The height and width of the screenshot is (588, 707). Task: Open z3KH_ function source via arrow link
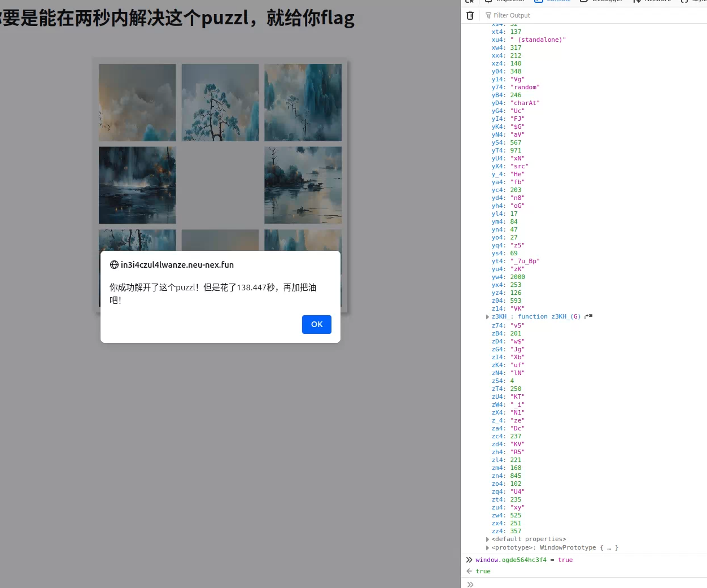pos(587,316)
